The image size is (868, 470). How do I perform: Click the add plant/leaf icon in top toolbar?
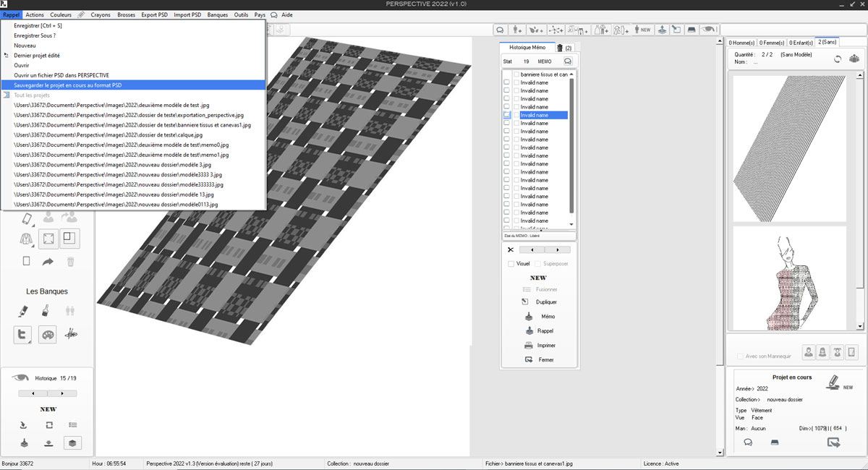[x=536, y=30]
